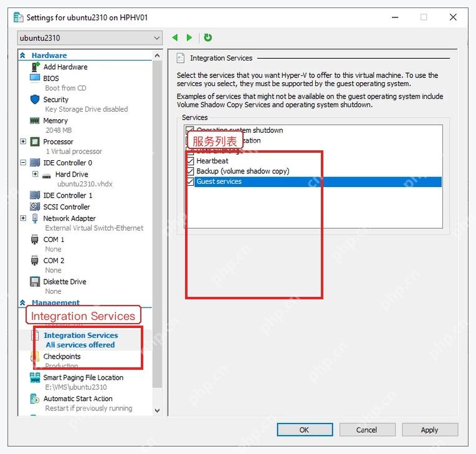Click the Integration Services header page icon
This screenshot has height=454, width=476.
pos(181,58)
